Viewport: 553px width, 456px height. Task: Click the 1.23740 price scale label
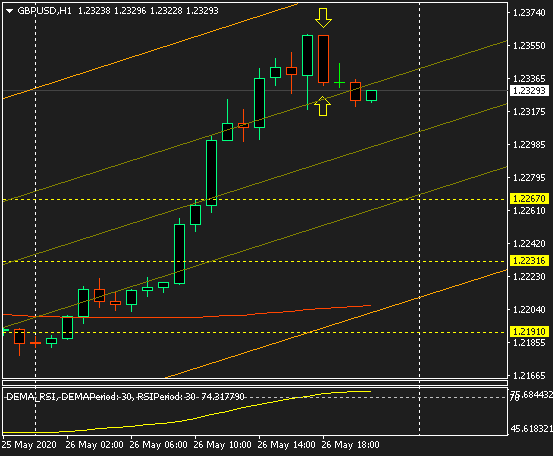coord(529,13)
